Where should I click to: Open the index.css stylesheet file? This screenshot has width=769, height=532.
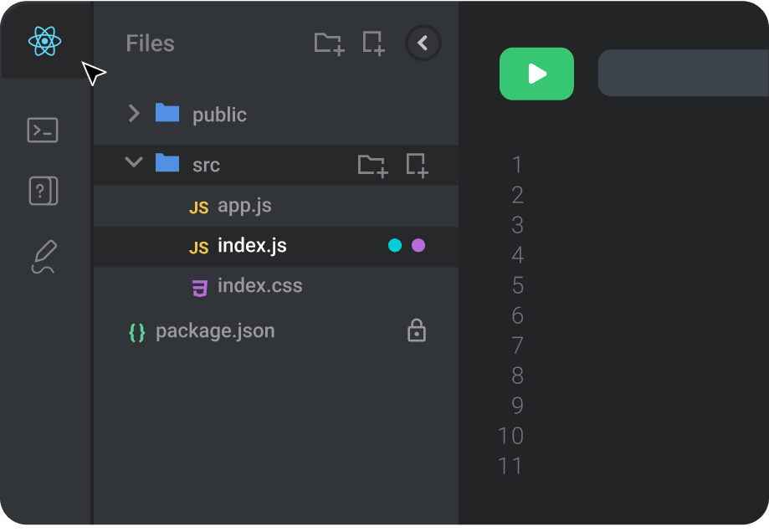[259, 286]
